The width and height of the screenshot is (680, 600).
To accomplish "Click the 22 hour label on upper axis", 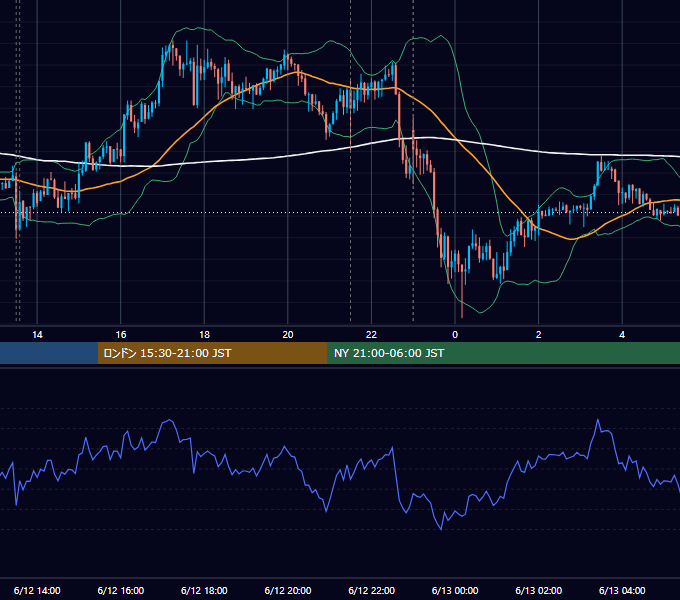I will pos(371,335).
